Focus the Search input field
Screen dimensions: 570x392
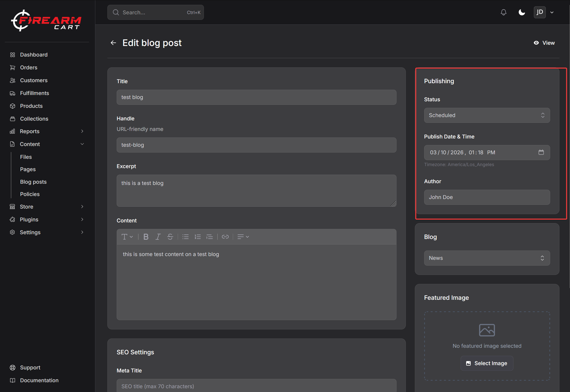(x=155, y=12)
